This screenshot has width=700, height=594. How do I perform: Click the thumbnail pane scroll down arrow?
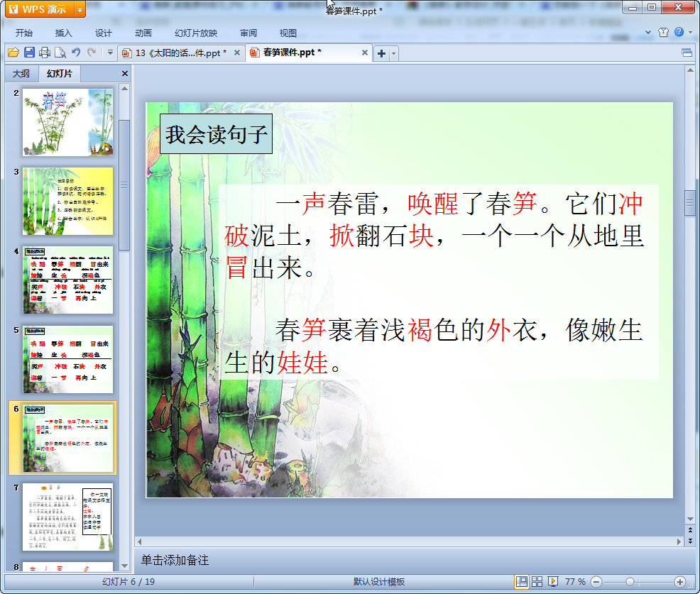(x=124, y=566)
